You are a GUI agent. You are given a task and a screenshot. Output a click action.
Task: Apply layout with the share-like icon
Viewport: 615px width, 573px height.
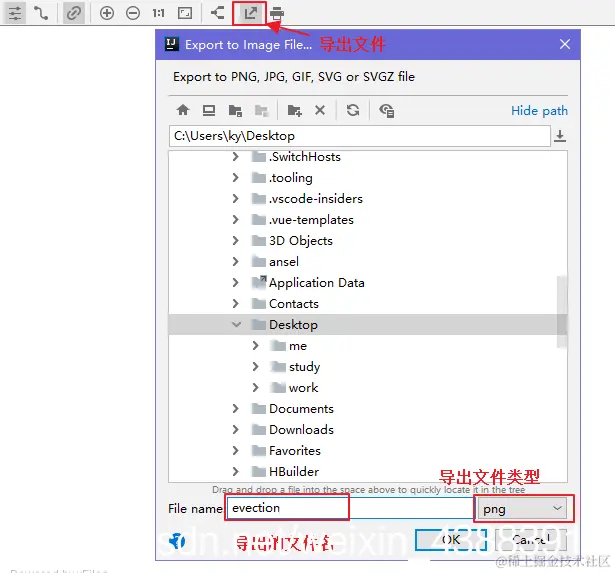217,13
